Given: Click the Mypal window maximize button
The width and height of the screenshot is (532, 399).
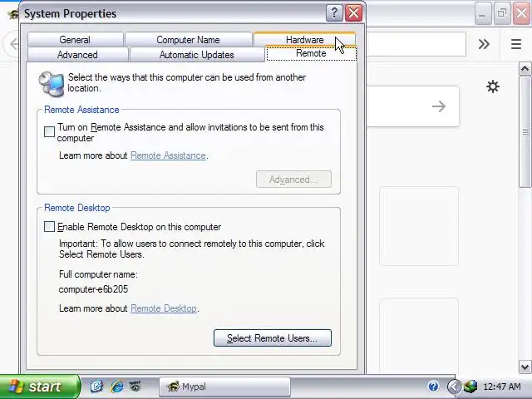Looking at the screenshot, I should [502, 13].
